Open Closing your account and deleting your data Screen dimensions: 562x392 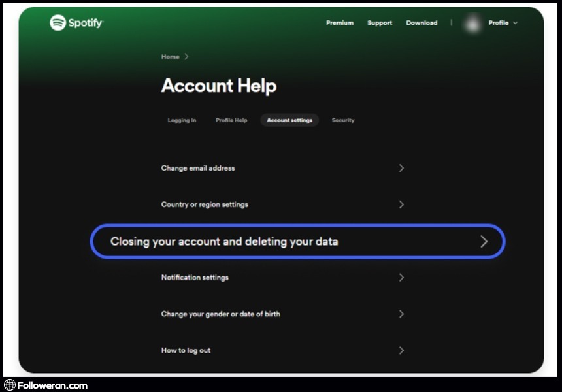(224, 242)
